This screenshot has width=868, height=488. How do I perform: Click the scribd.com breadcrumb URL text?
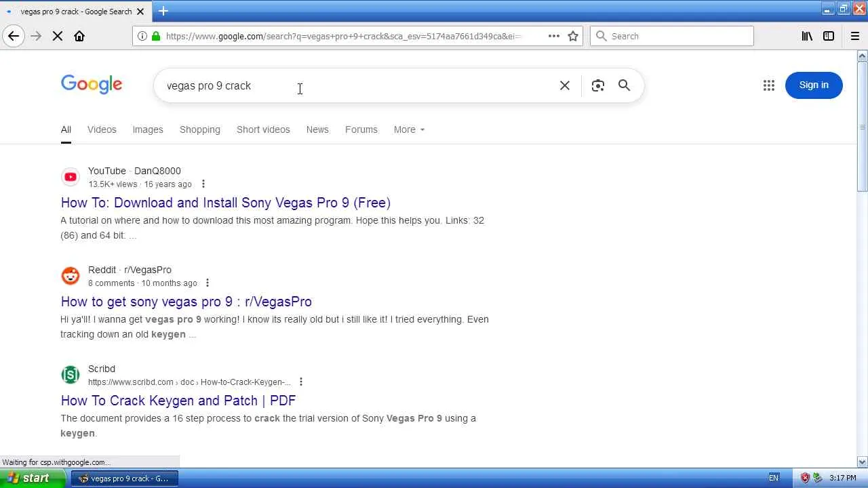(189, 382)
